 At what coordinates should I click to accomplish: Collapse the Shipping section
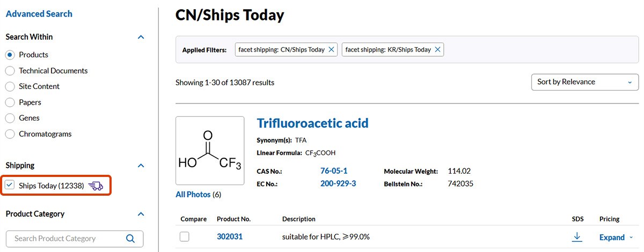(x=141, y=166)
